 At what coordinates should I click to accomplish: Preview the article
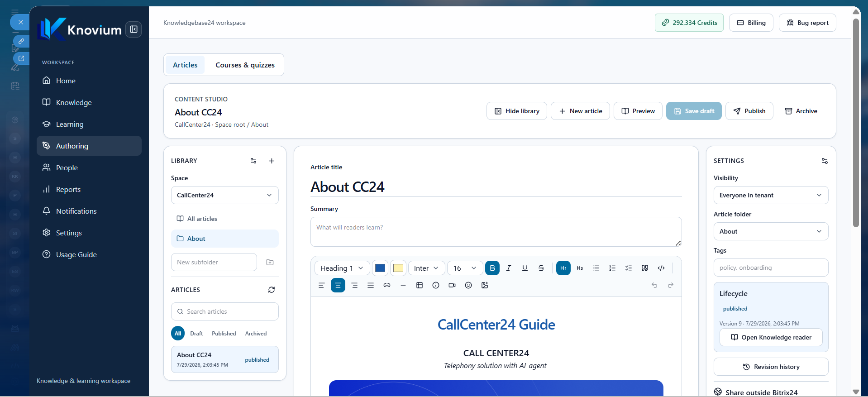pyautogui.click(x=638, y=111)
